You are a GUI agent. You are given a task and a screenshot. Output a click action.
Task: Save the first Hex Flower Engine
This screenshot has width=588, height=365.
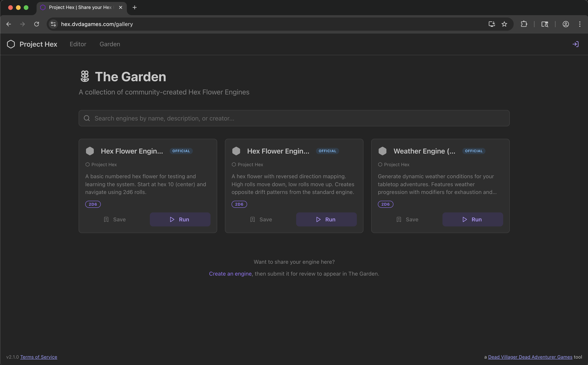click(115, 219)
